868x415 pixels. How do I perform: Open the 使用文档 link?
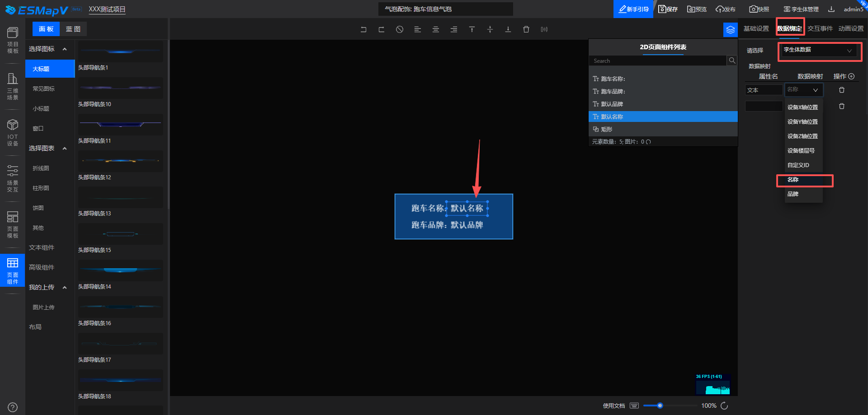[x=614, y=406]
